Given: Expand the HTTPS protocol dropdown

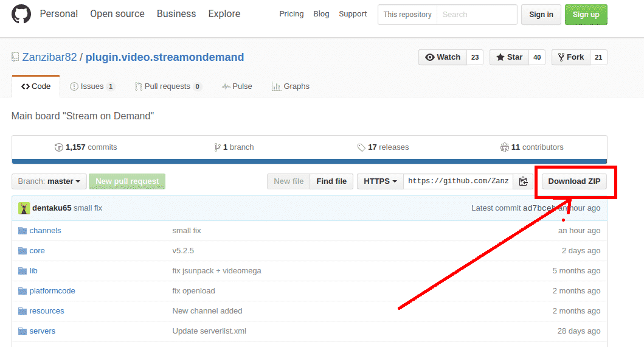Looking at the screenshot, I should [380, 181].
